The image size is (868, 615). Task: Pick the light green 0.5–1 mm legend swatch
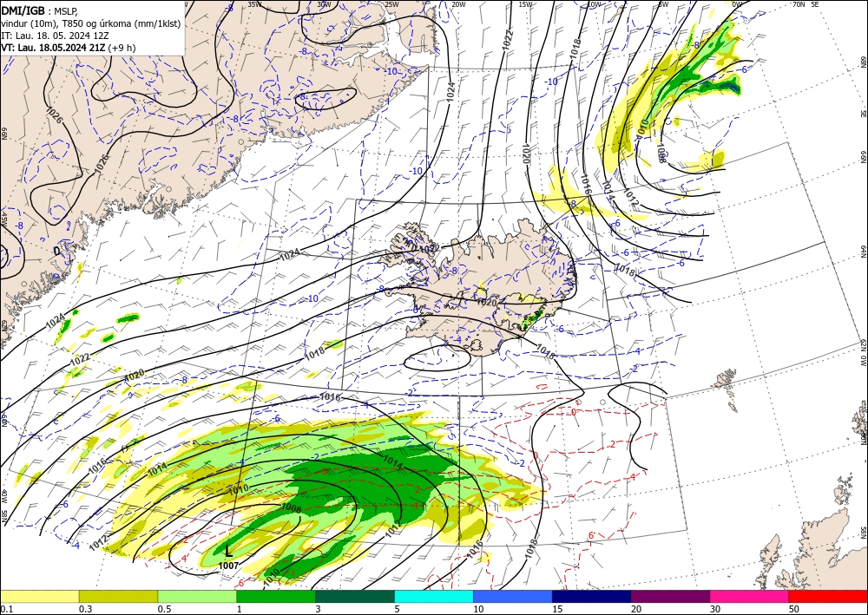pyautogui.click(x=197, y=597)
